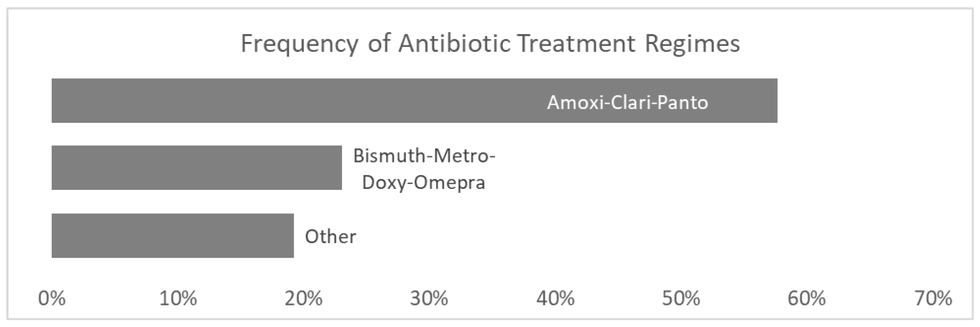Click the Amoxi-Clari-Panto data label

click(x=627, y=102)
